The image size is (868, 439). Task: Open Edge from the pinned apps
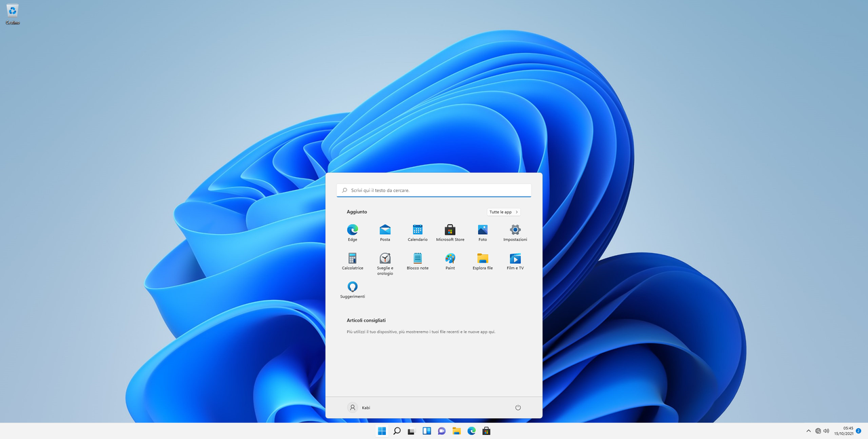tap(353, 233)
